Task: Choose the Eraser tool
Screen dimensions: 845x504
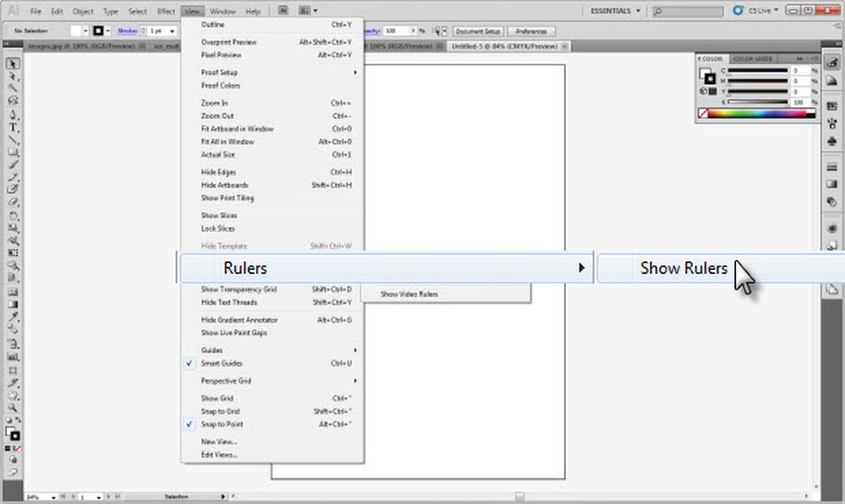Action: (x=13, y=202)
